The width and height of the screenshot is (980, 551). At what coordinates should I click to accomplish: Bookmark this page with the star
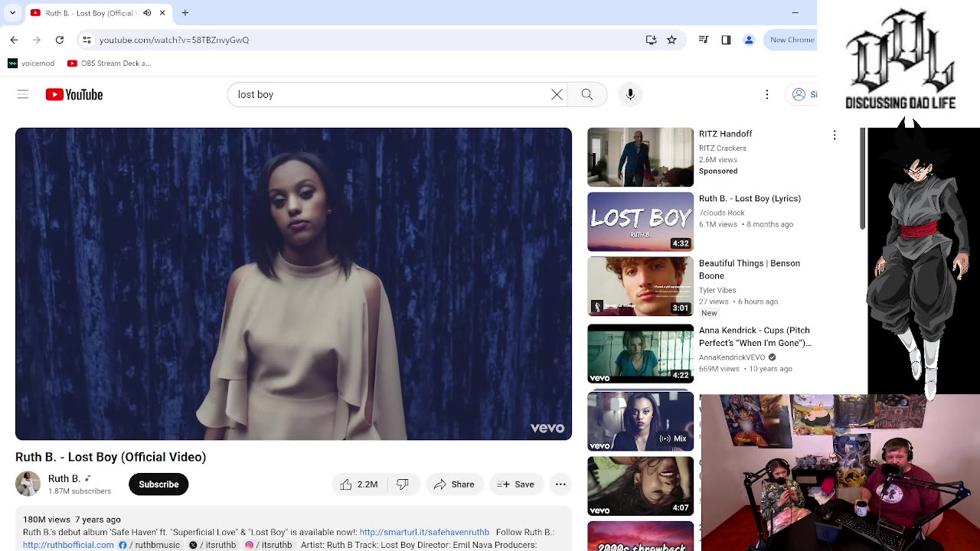pyautogui.click(x=671, y=40)
